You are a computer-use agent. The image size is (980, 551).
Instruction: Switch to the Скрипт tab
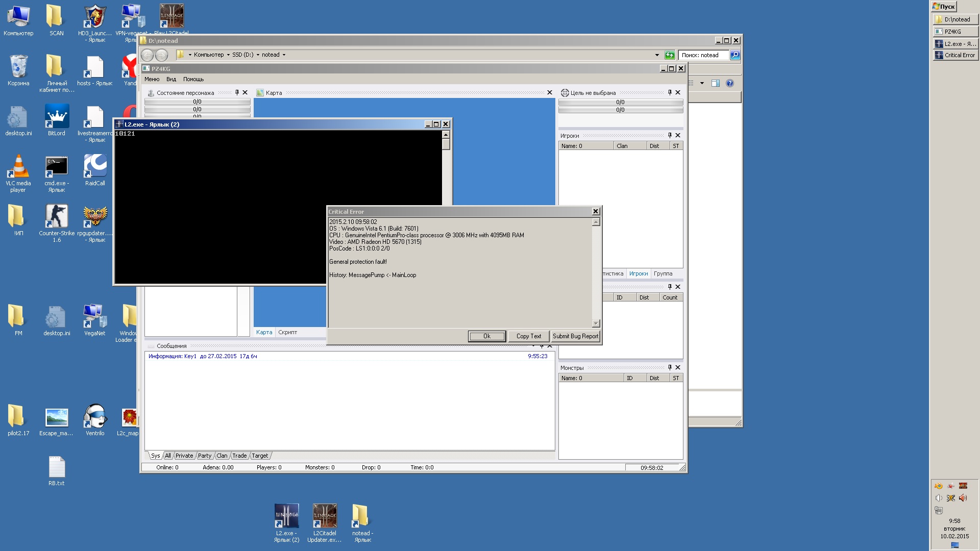tap(287, 332)
